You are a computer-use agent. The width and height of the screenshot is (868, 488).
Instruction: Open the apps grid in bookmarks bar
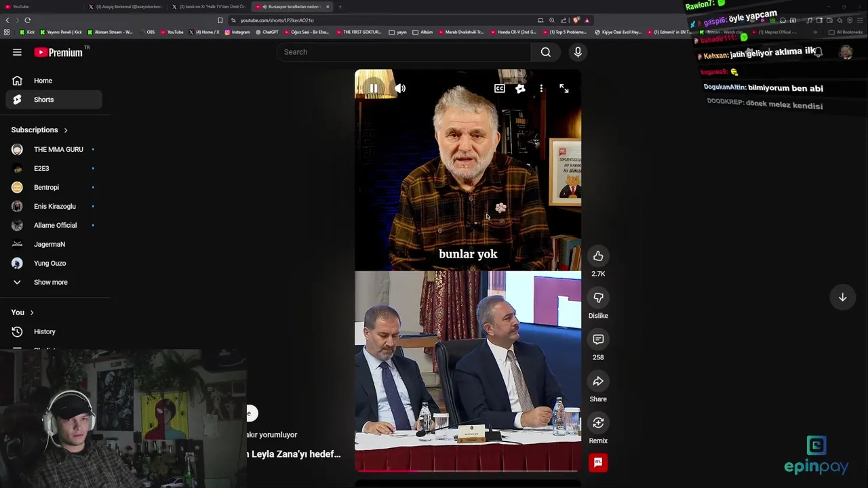(7, 32)
